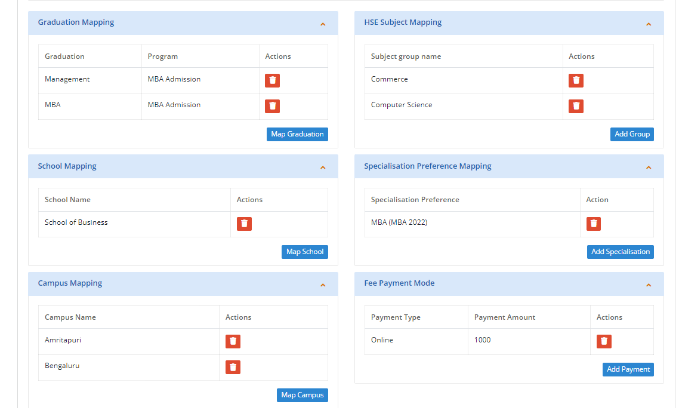Collapse the HSE Subject Mapping panel

click(648, 23)
